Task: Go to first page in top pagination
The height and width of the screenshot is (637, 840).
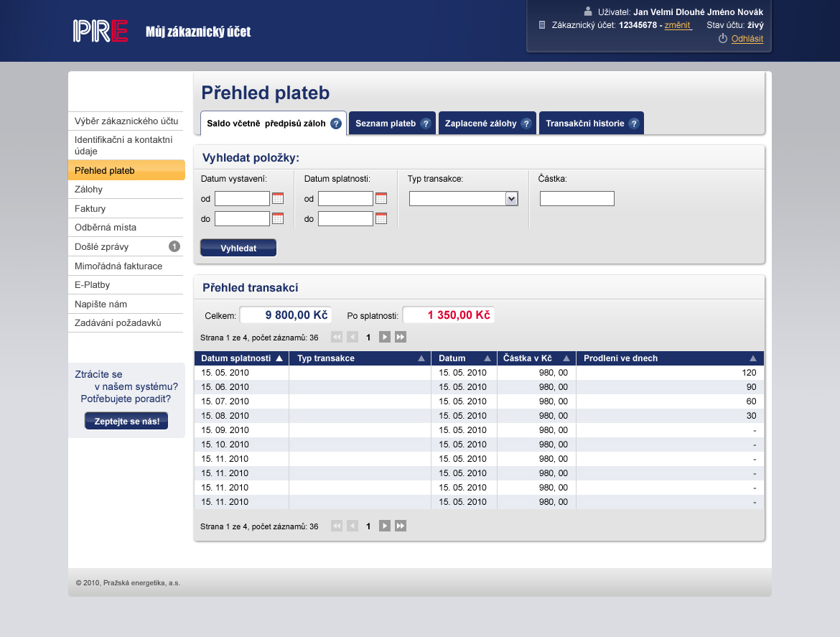Action: click(337, 337)
